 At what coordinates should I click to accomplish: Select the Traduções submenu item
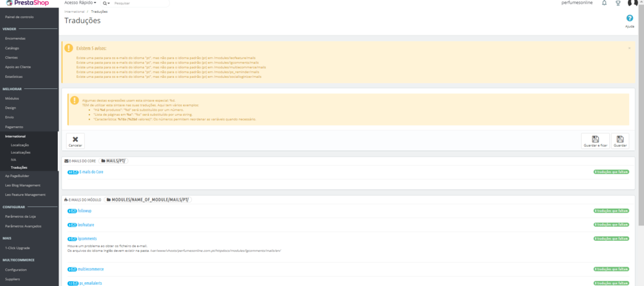coord(19,167)
